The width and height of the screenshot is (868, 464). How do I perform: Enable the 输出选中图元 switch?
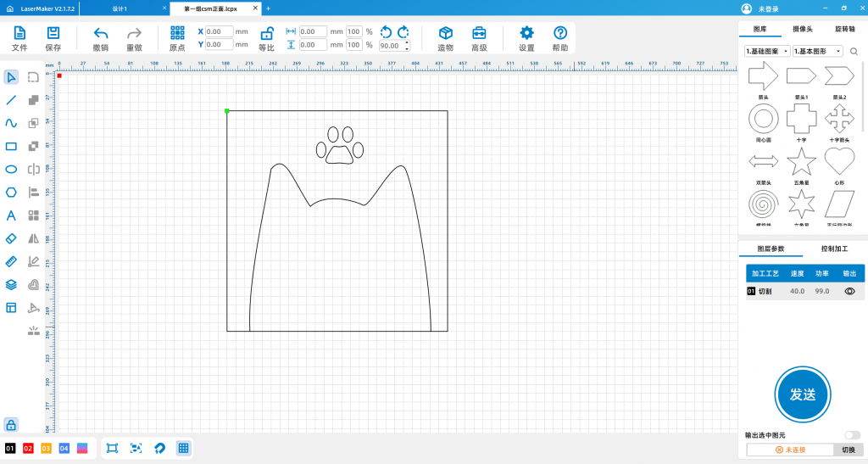pyautogui.click(x=853, y=435)
